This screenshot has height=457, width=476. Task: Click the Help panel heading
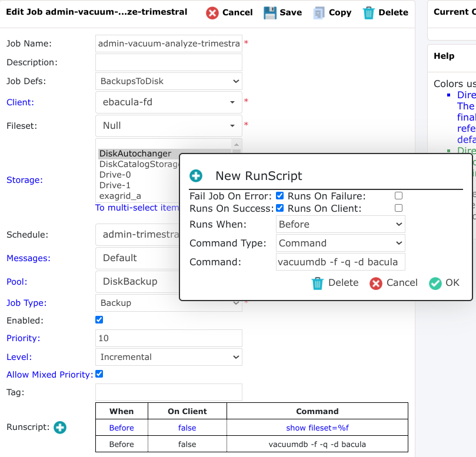pos(444,56)
